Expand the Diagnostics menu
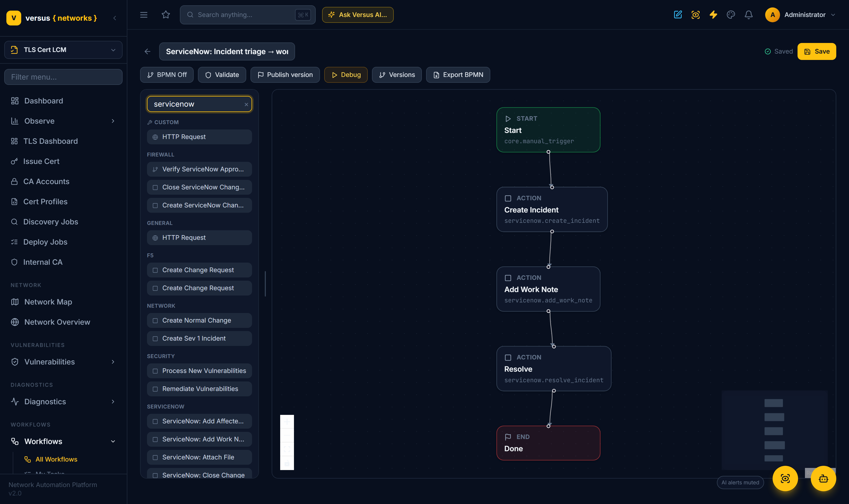Viewport: 849px width, 504px height. coord(63,401)
